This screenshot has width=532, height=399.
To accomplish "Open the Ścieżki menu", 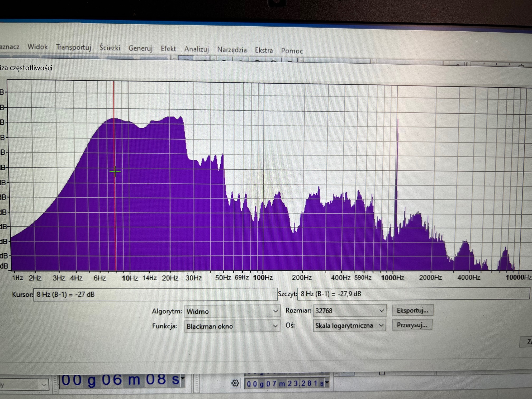I will point(110,48).
